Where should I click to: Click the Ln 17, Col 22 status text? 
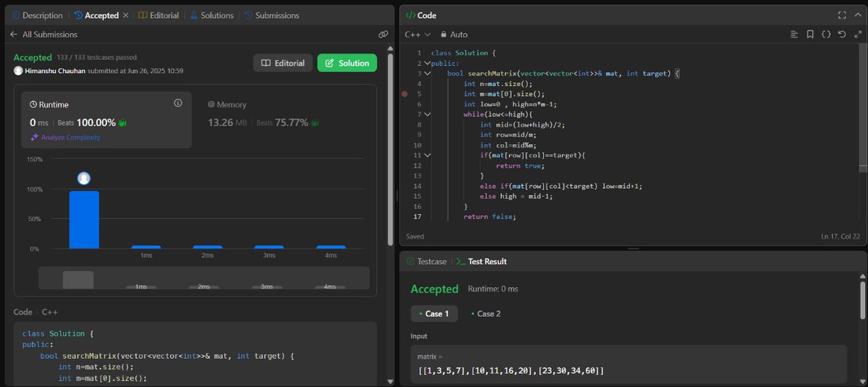pyautogui.click(x=840, y=237)
